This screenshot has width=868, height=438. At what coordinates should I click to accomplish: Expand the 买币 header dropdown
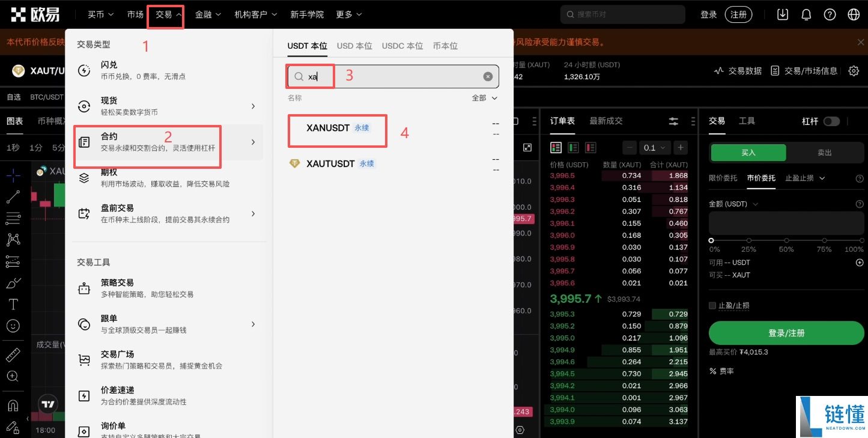coord(100,14)
